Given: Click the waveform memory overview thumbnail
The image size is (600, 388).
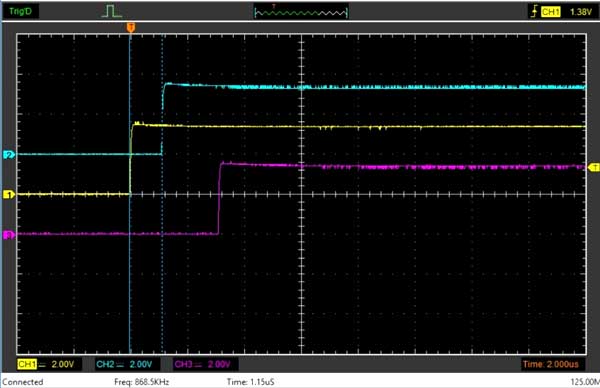Looking at the screenshot, I should pyautogui.click(x=301, y=12).
